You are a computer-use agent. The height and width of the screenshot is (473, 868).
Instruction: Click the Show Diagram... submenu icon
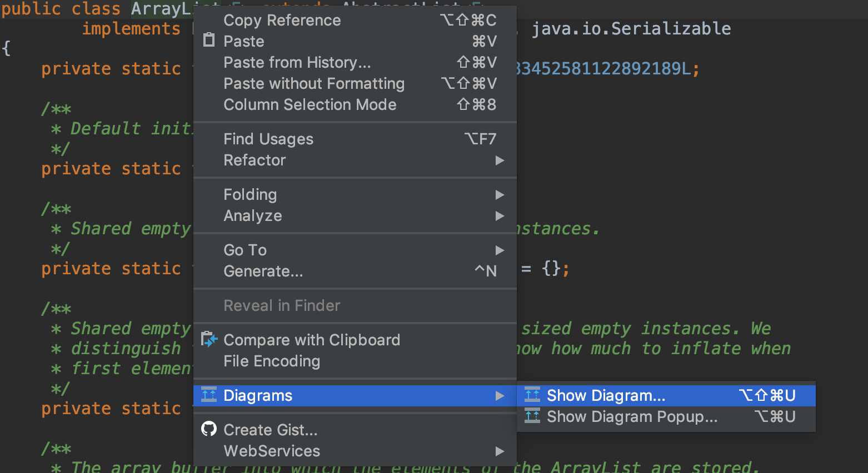tap(532, 395)
